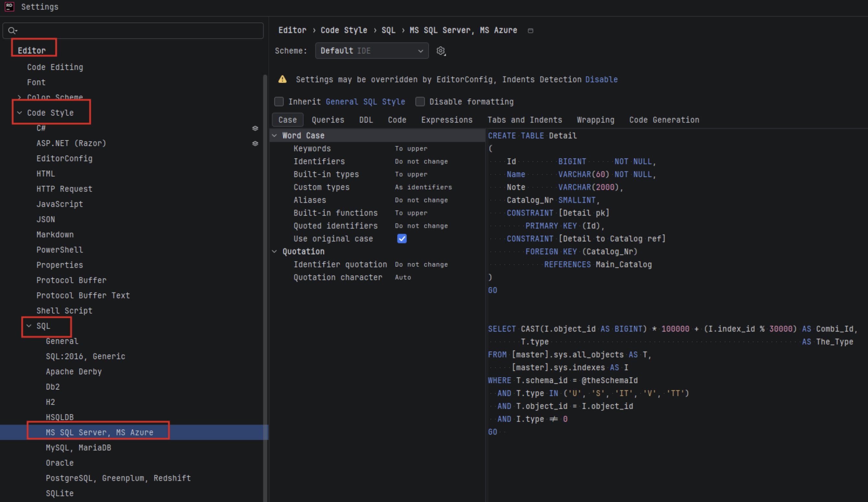Select JavaScript code style
Image resolution: width=868 pixels, height=502 pixels.
[x=60, y=204]
